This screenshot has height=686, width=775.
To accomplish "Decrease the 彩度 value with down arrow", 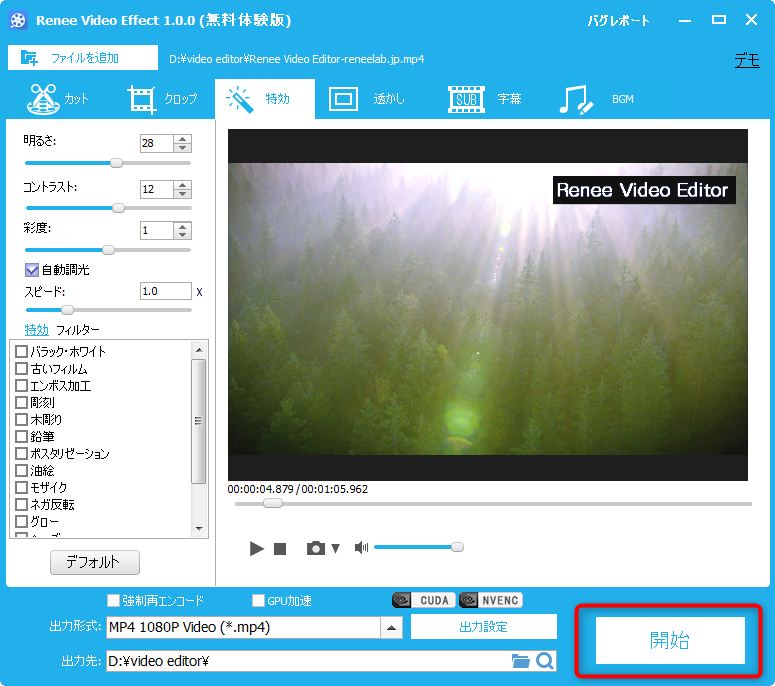I will (x=182, y=235).
